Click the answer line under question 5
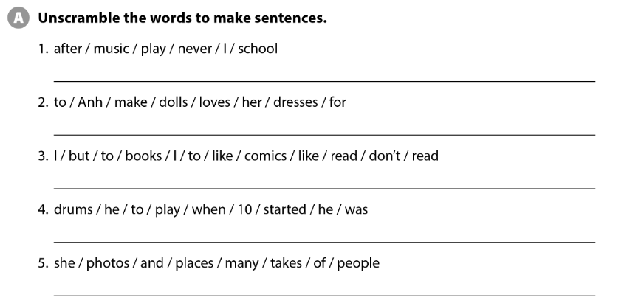This screenshot has height=306, width=644. click(x=323, y=293)
